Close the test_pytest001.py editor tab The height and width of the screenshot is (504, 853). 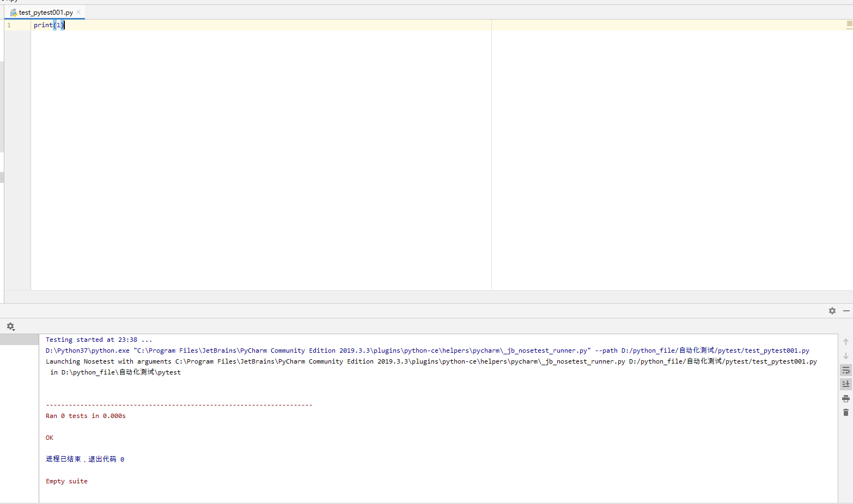pyautogui.click(x=78, y=12)
